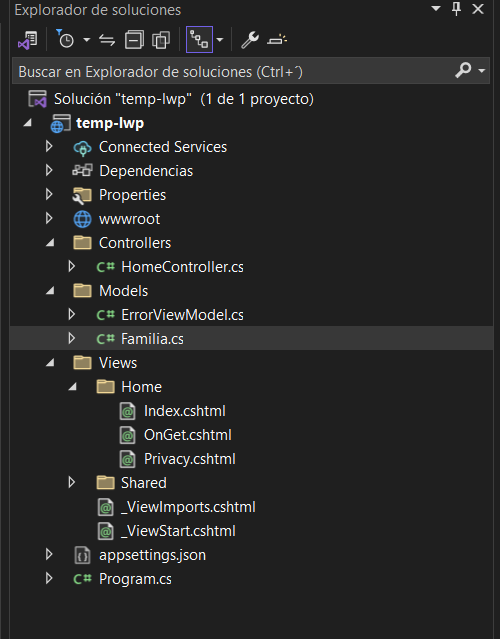Collapse the Controllers folder
Screen dimensions: 500x639
[x=50, y=242]
